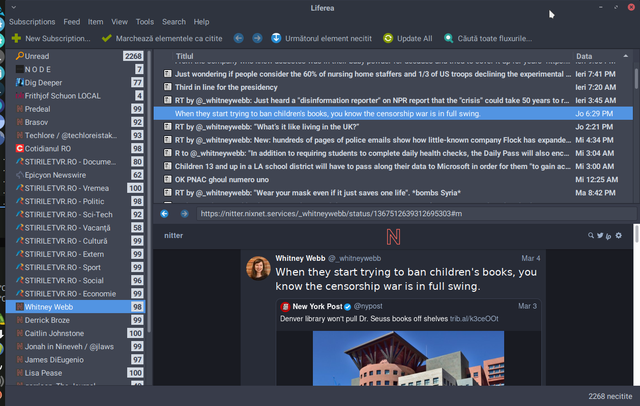This screenshot has width=640, height=406.
Task: Select the Predeal feed
Action: 76,109
